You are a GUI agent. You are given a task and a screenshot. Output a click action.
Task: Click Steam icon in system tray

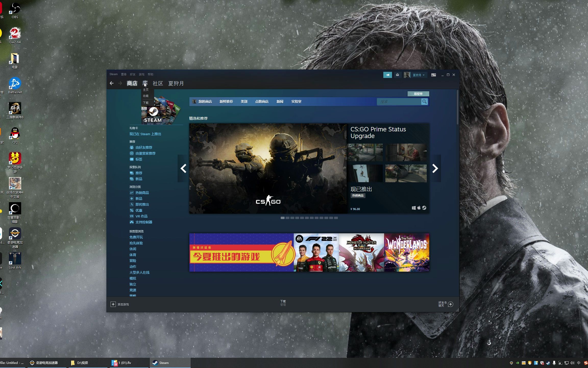point(548,363)
